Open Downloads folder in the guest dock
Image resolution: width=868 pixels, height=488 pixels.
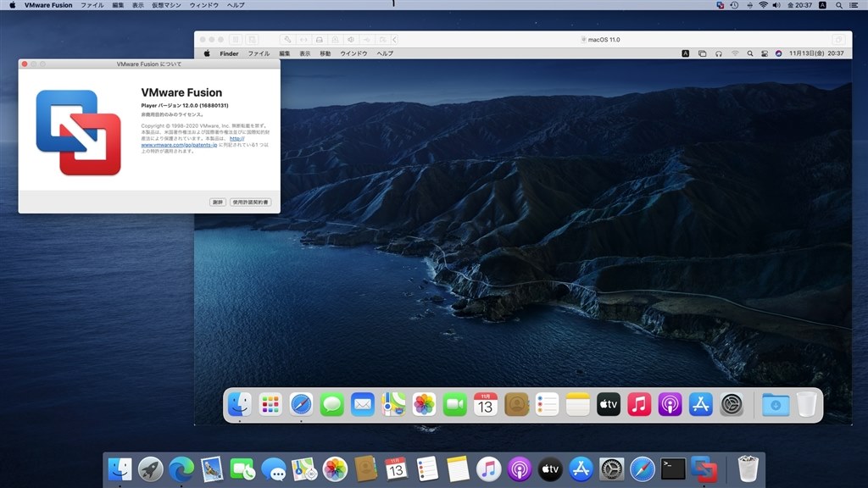click(776, 405)
